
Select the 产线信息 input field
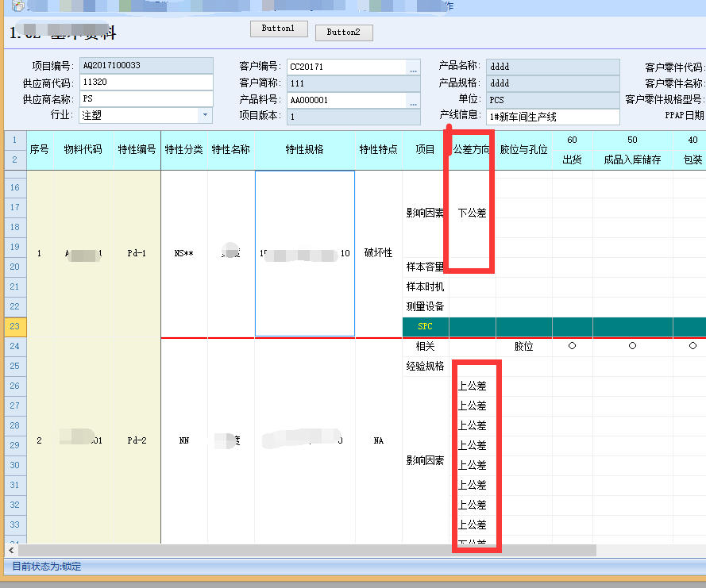(552, 117)
